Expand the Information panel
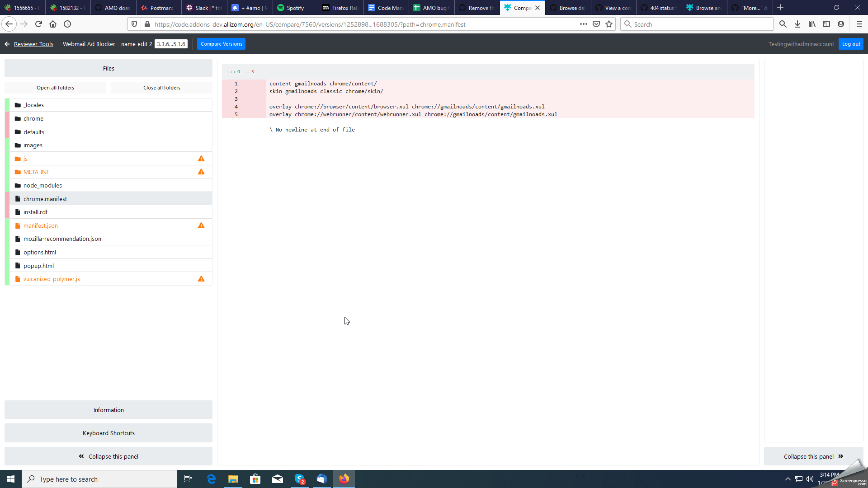868x488 pixels. (108, 410)
